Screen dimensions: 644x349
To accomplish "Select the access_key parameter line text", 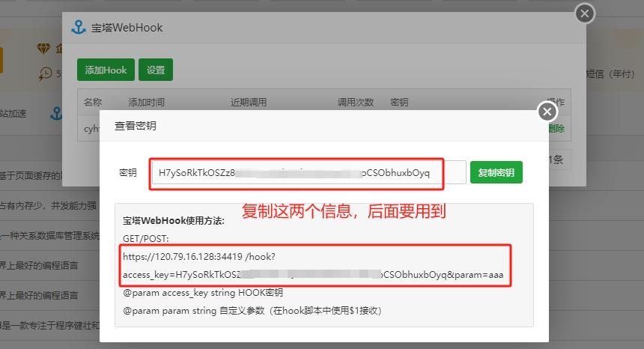I will pyautogui.click(x=313, y=275).
